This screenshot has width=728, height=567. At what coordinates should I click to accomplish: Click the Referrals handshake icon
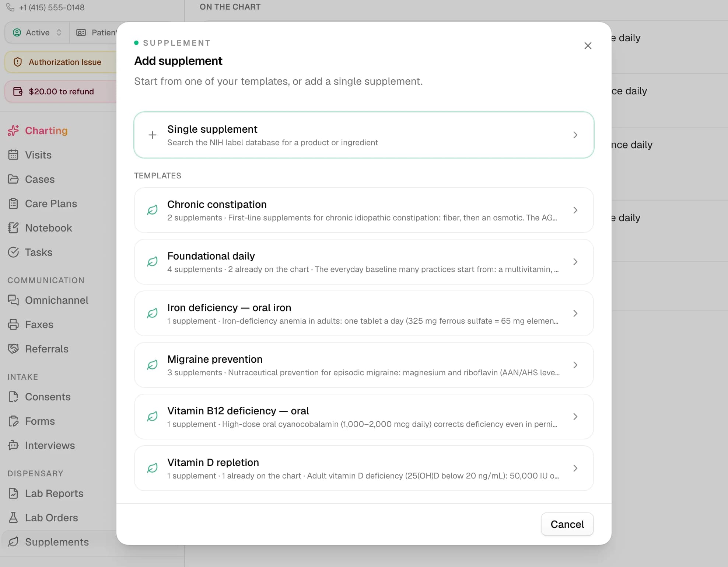13,349
